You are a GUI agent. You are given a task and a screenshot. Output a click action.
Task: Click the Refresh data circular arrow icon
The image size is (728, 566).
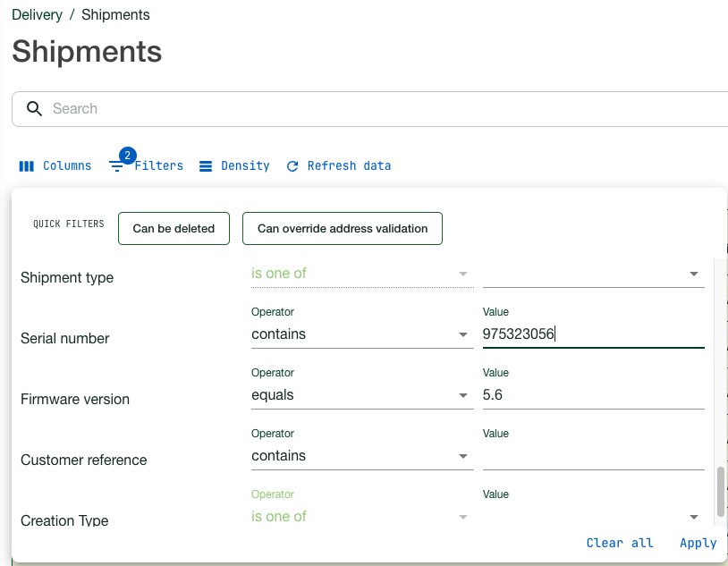tap(292, 166)
